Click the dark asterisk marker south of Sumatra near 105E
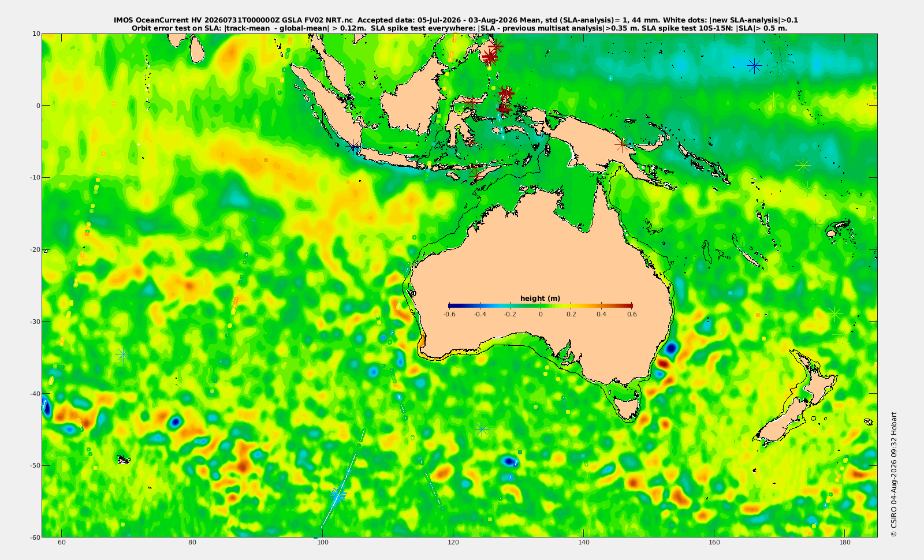Viewport: 924px width, 560px height. (353, 147)
